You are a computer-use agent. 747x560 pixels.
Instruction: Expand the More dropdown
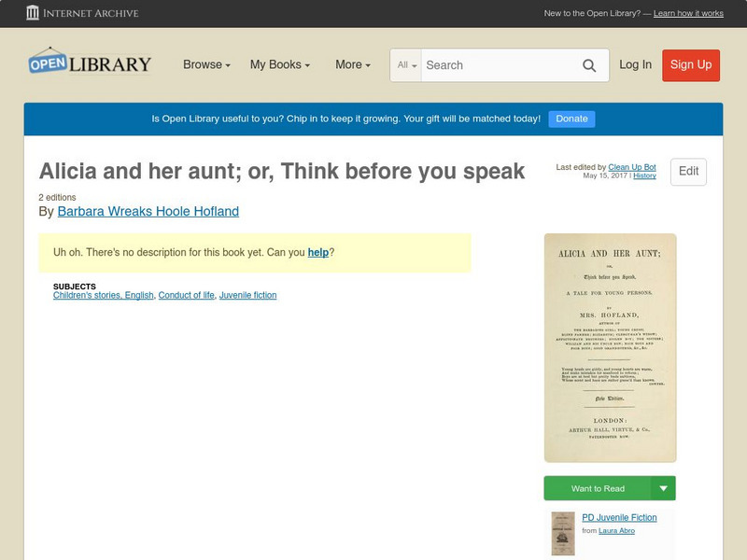pos(351,65)
